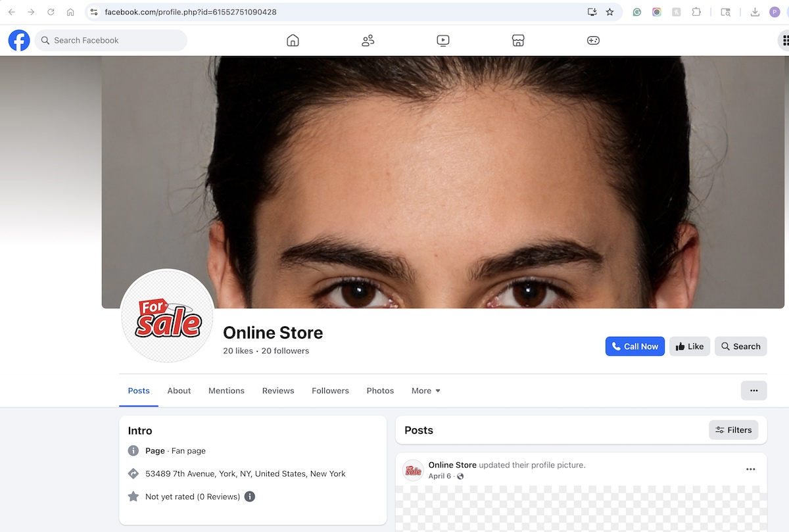
Task: Open the page options three-dot button
Action: [x=753, y=391]
